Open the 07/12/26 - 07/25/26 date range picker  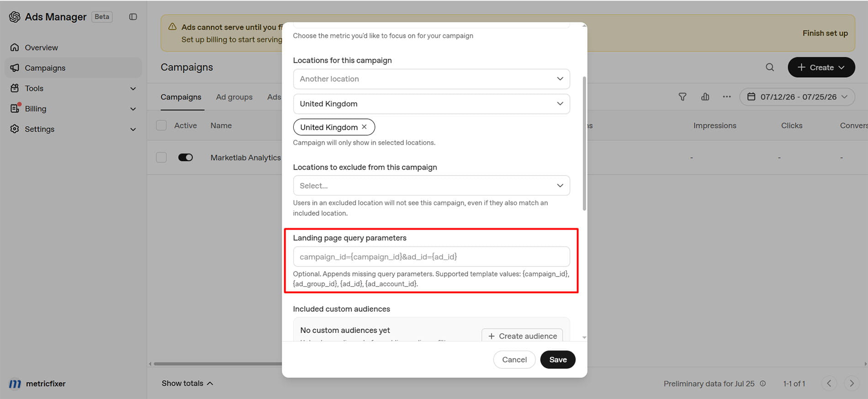[797, 97]
